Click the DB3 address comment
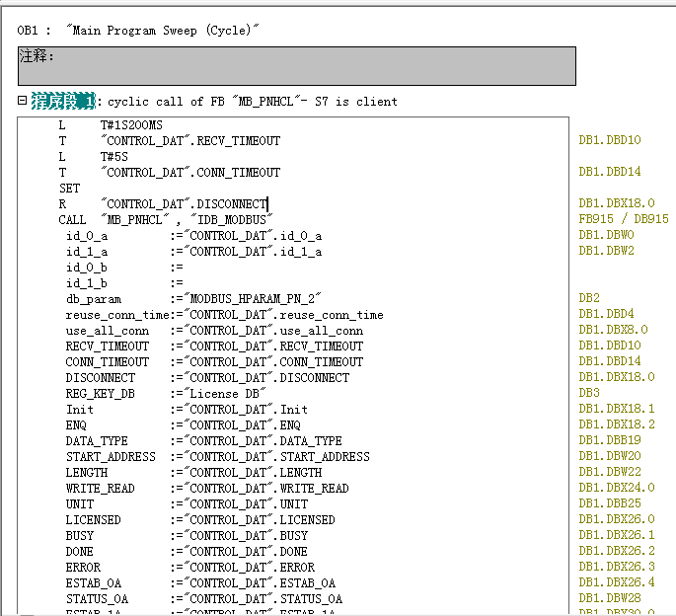This screenshot has width=676, height=616. point(589,393)
